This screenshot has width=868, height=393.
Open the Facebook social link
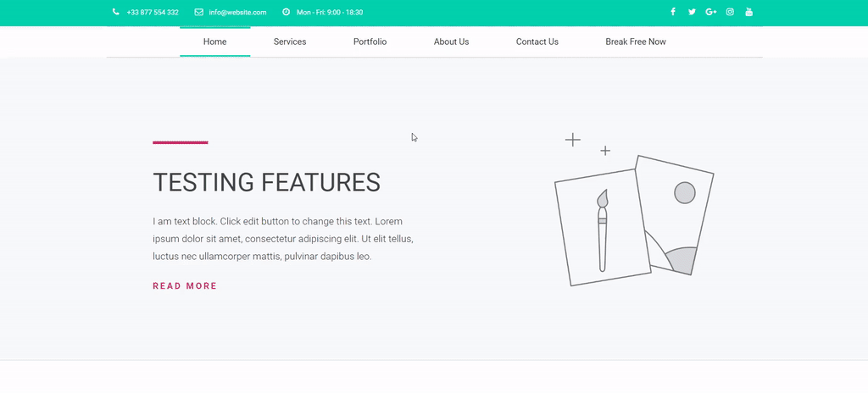click(673, 12)
